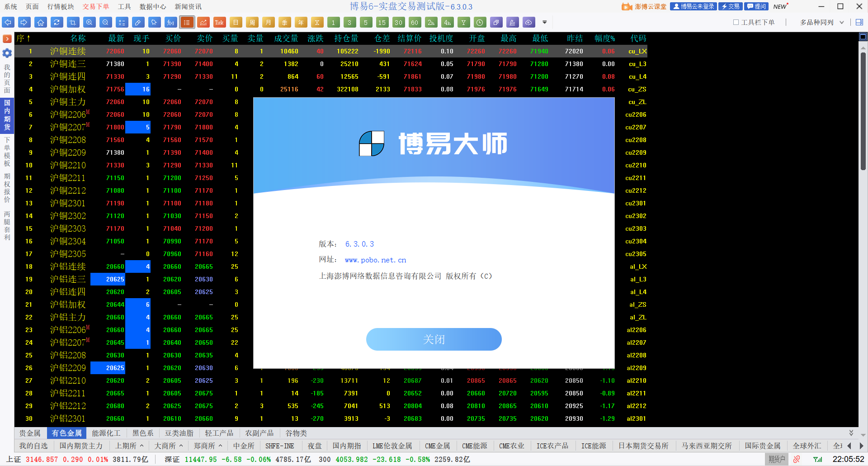This screenshot has height=466, width=868.
Task: Click the 1-minute interval icon
Action: click(333, 22)
